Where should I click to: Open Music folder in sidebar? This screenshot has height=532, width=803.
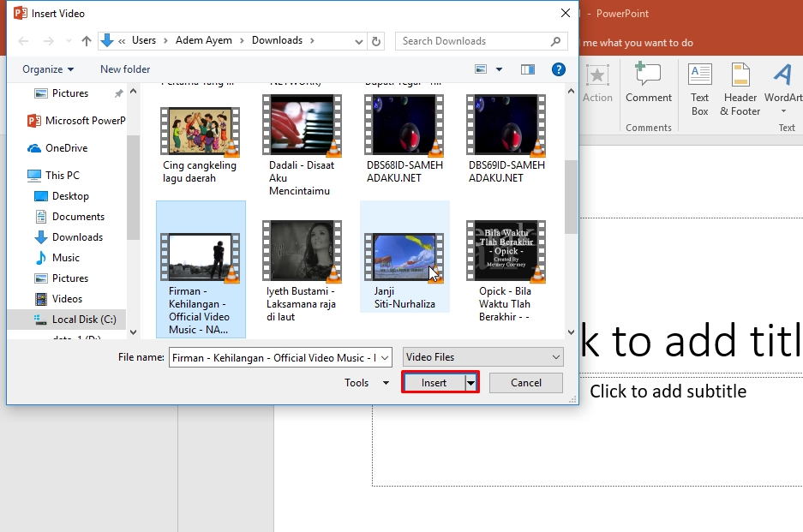(x=57, y=258)
